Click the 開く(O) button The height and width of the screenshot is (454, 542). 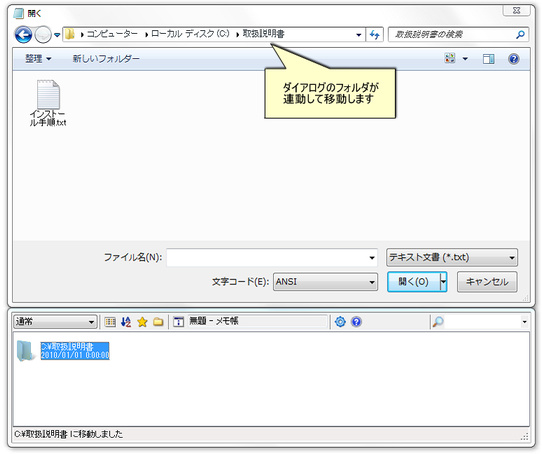(x=414, y=282)
